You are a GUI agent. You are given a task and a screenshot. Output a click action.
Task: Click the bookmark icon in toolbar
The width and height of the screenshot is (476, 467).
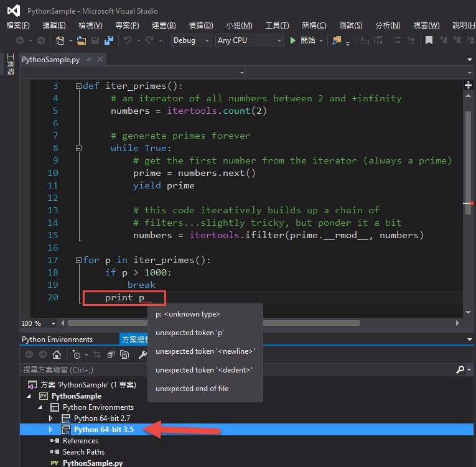click(429, 40)
